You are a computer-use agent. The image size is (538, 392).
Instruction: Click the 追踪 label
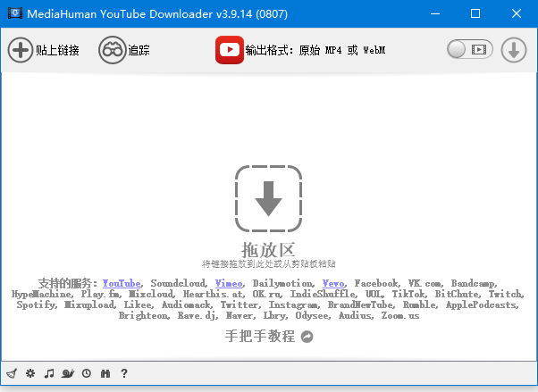[x=139, y=50]
